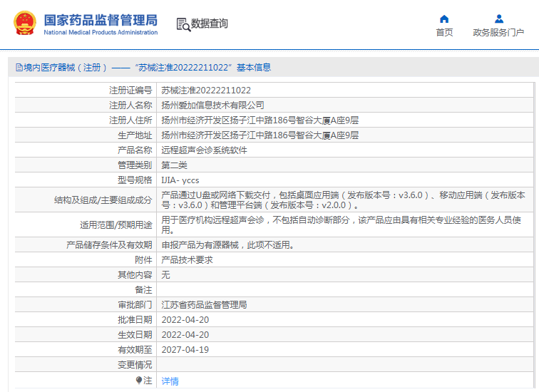Click the 产品储存条件及有效期 row label
Screen dimensions: 539x392
coord(109,245)
